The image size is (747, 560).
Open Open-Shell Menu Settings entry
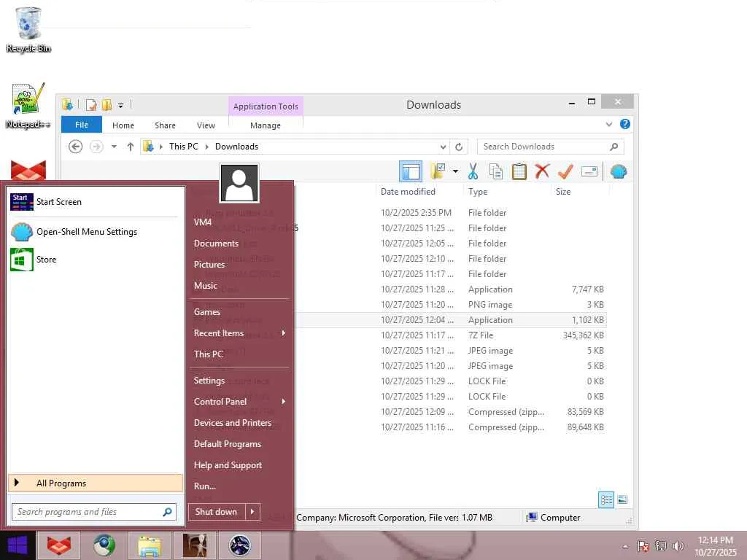pyautogui.click(x=96, y=232)
